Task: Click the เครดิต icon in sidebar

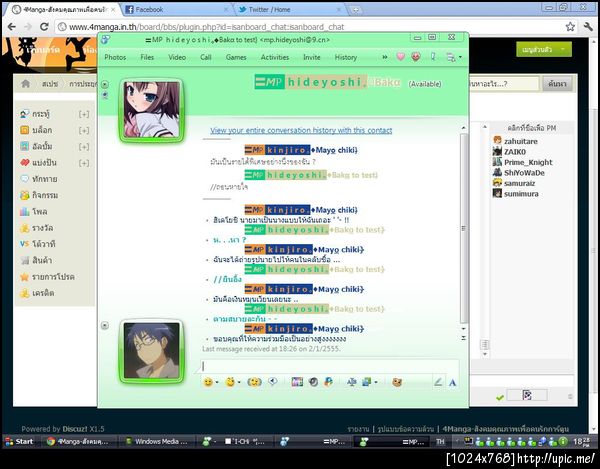Action: coord(24,293)
